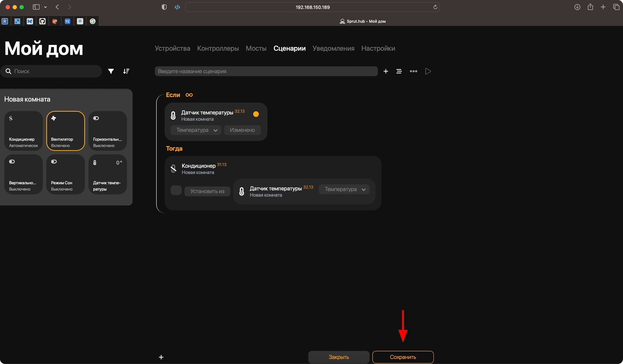Show Safari tab overview
Viewport: 623px width, 364px height.
[x=616, y=7]
